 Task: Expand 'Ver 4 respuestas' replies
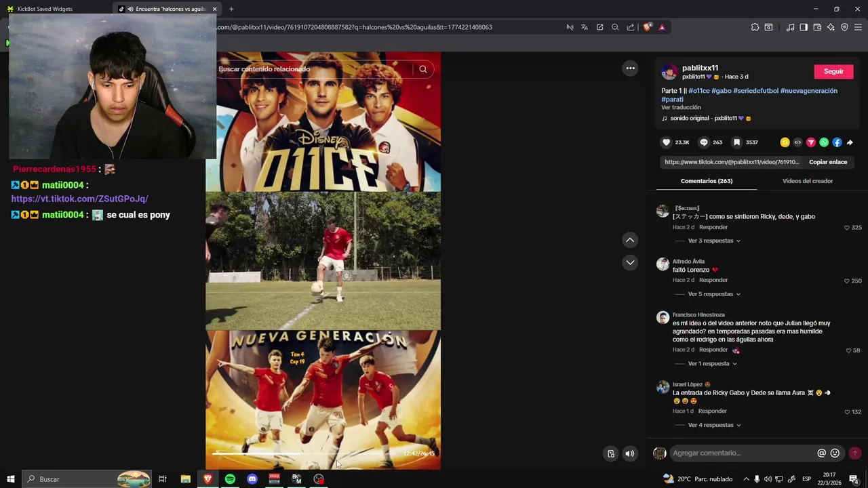coord(714,425)
